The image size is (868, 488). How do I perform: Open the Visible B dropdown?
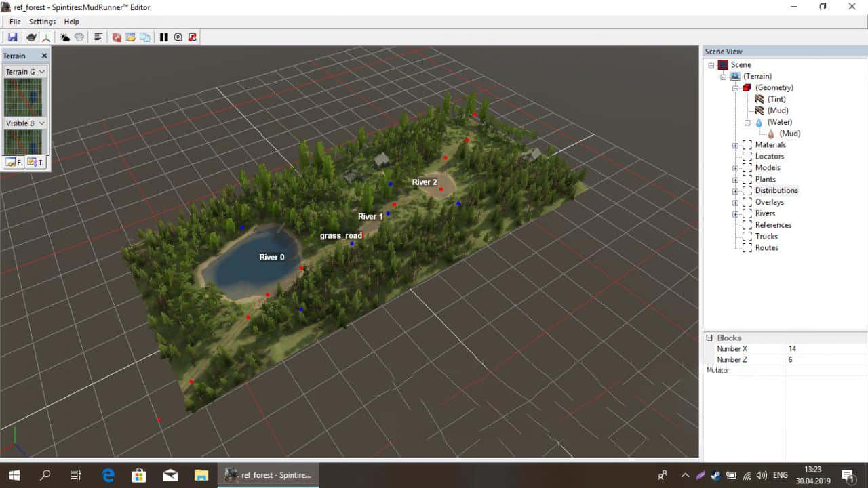click(42, 123)
